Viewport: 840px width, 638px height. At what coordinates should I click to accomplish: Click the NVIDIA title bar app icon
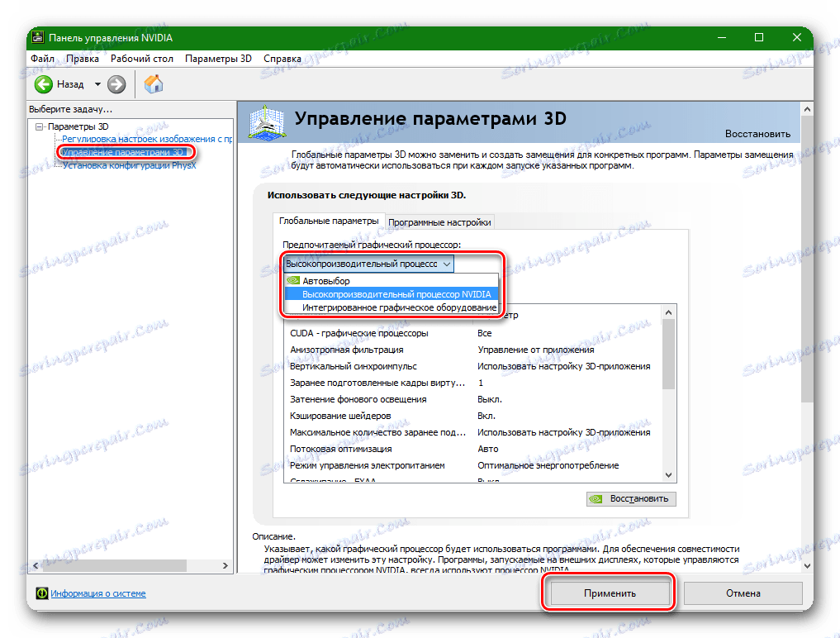tap(37, 37)
